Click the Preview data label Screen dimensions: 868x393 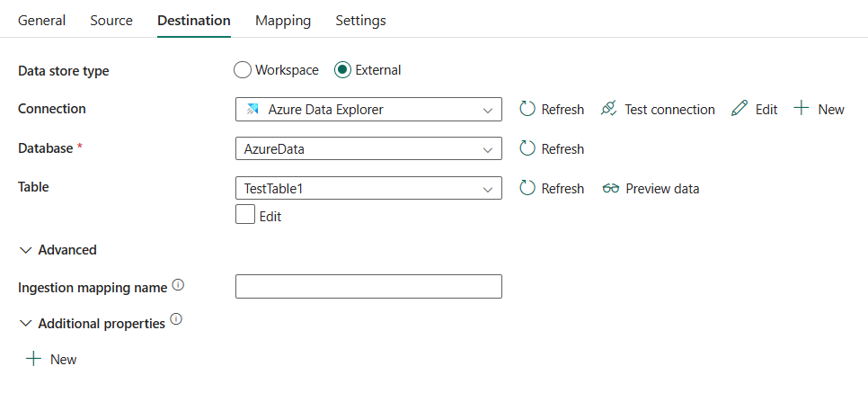pos(662,189)
